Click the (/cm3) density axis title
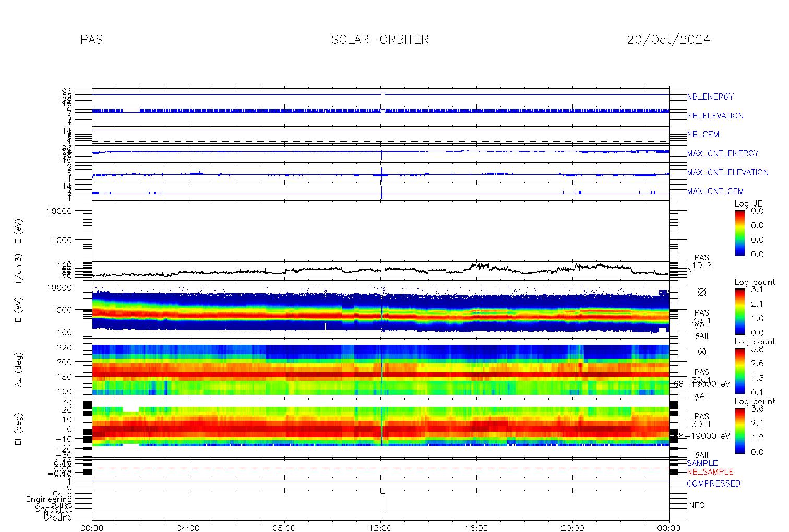Viewport: 789px width, 532px height. [x=18, y=269]
